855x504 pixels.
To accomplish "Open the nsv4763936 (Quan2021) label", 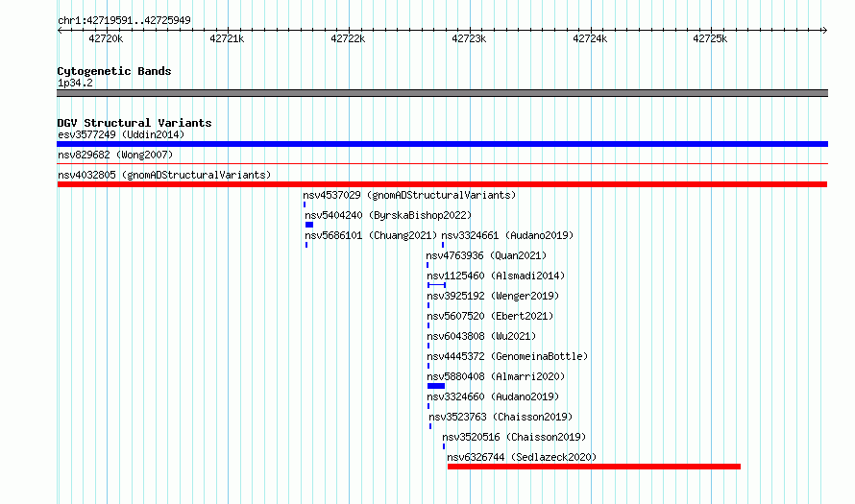I will tap(486, 255).
